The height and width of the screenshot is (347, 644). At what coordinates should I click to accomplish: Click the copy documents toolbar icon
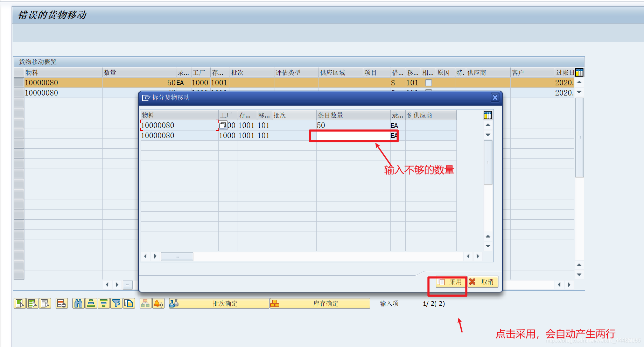(x=129, y=303)
